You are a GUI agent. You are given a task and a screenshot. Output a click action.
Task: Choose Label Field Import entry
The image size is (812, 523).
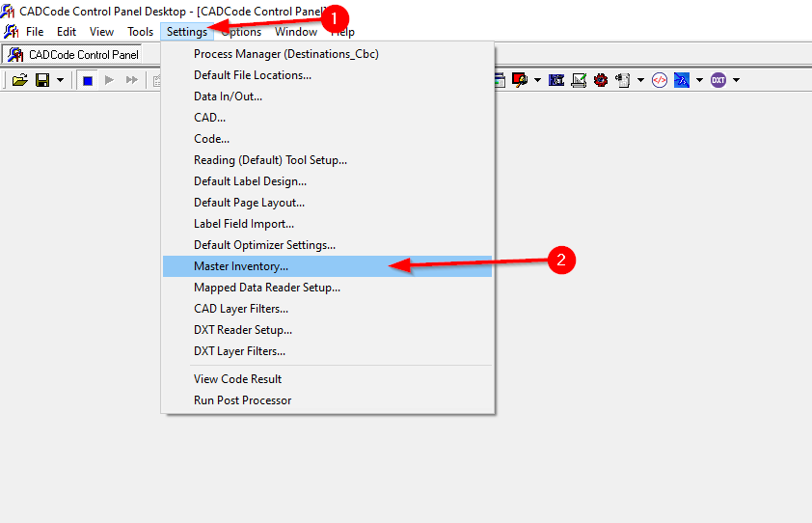[327, 224]
